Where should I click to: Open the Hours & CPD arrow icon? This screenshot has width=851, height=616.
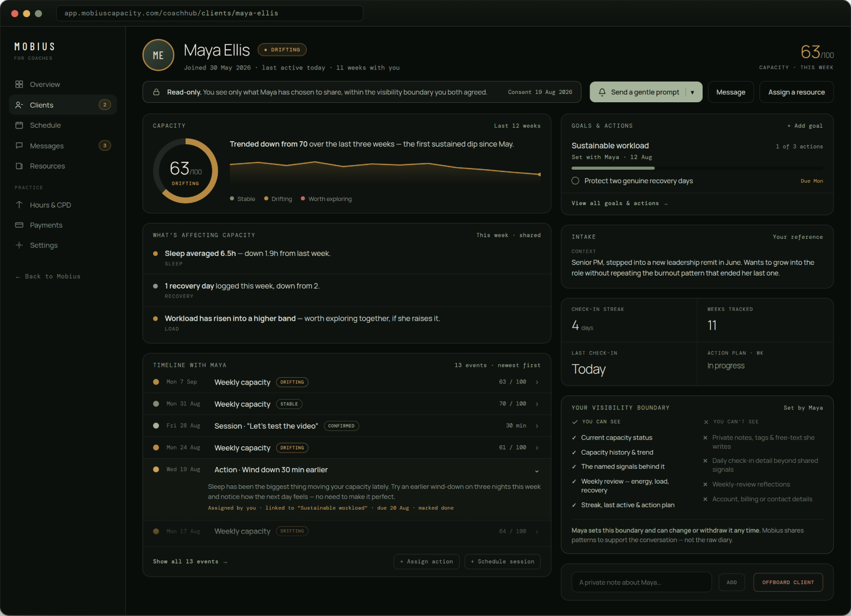[x=19, y=204]
